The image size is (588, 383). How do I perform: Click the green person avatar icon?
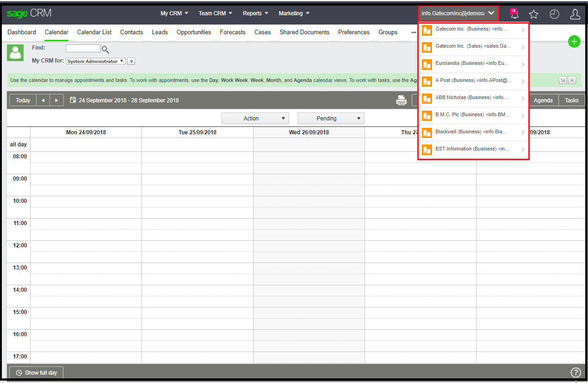pyautogui.click(x=15, y=53)
